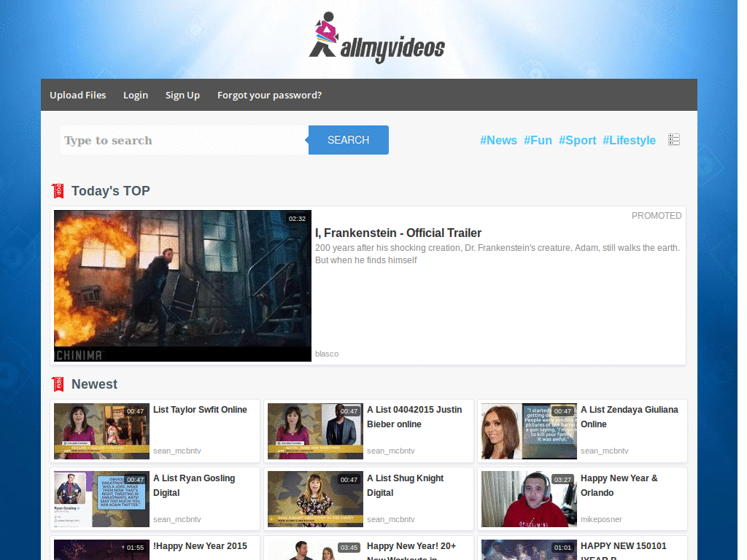Open I, Frankenstein trailer thumbnail

pyautogui.click(x=182, y=286)
